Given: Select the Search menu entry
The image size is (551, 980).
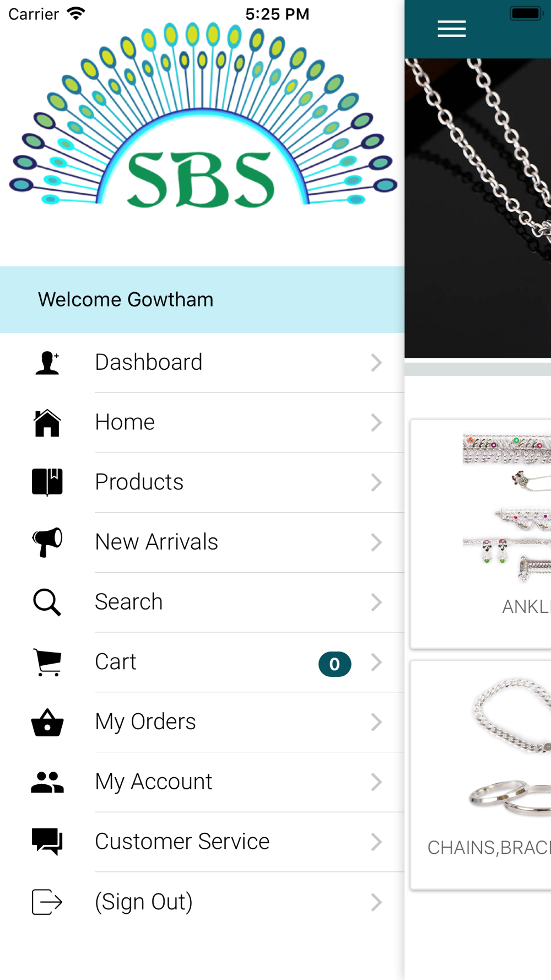Looking at the screenshot, I should [202, 602].
